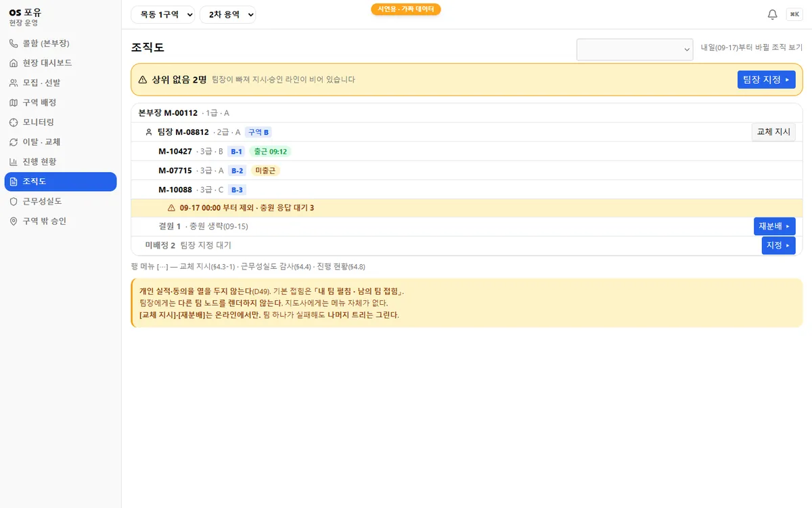
Task: Click the 미출근 status badge
Action: pos(265,171)
